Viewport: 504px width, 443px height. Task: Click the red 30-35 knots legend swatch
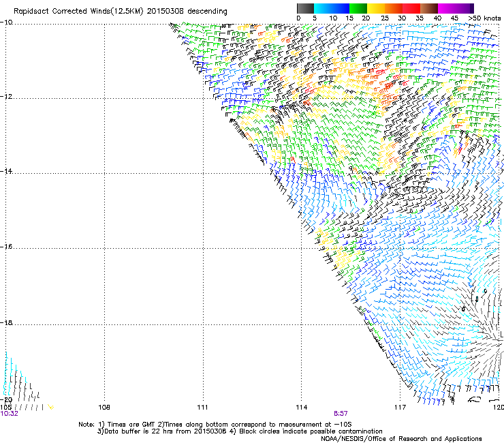coord(411,8)
